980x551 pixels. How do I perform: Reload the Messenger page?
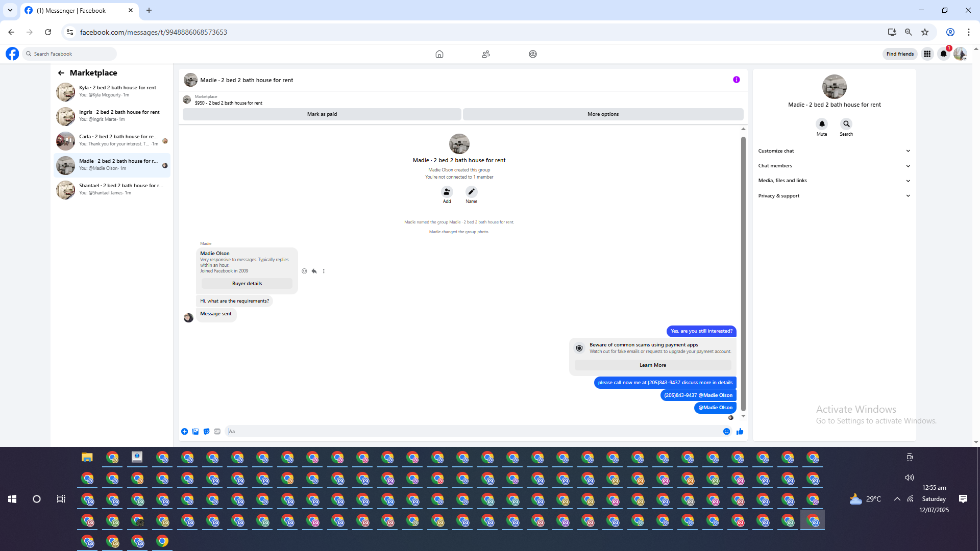[48, 32]
